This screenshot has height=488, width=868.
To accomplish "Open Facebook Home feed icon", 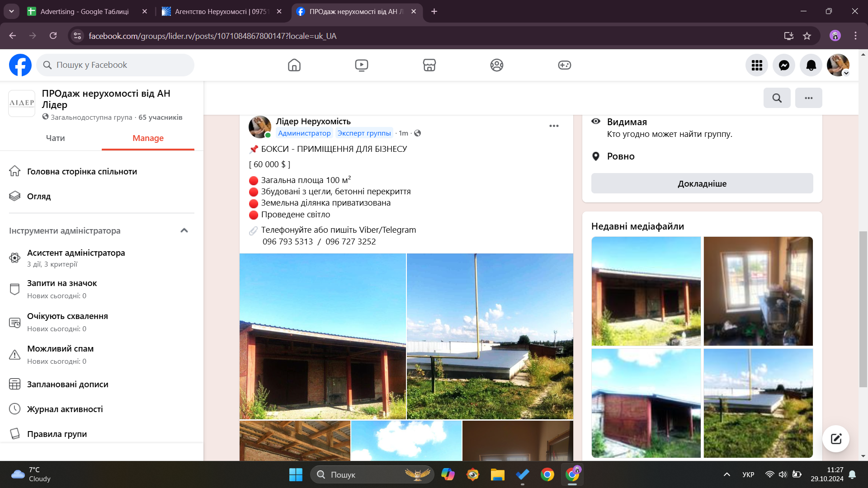I will (294, 65).
